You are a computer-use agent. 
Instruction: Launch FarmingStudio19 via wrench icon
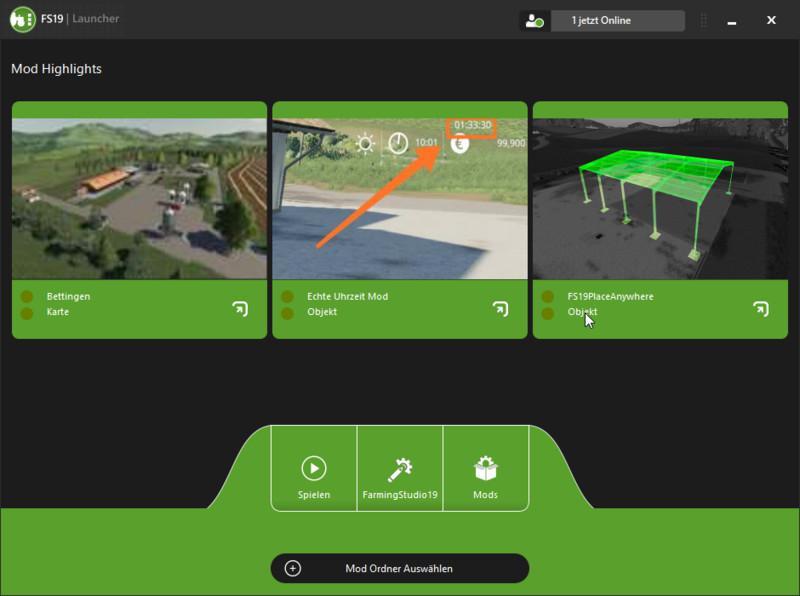click(400, 469)
